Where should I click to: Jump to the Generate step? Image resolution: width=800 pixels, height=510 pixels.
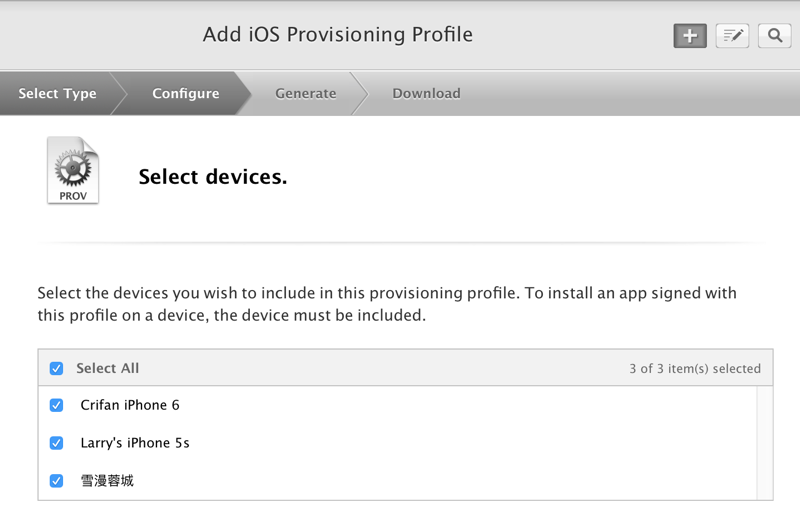(305, 94)
